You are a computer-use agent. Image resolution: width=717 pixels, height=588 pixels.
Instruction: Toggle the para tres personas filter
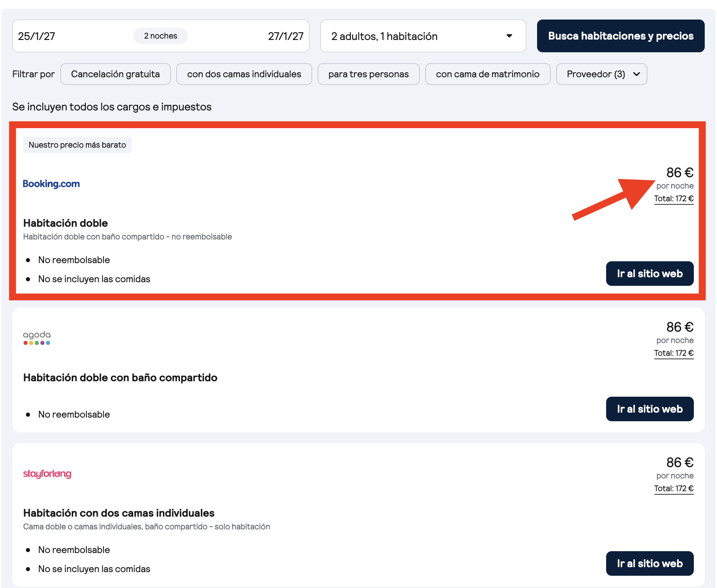(368, 74)
